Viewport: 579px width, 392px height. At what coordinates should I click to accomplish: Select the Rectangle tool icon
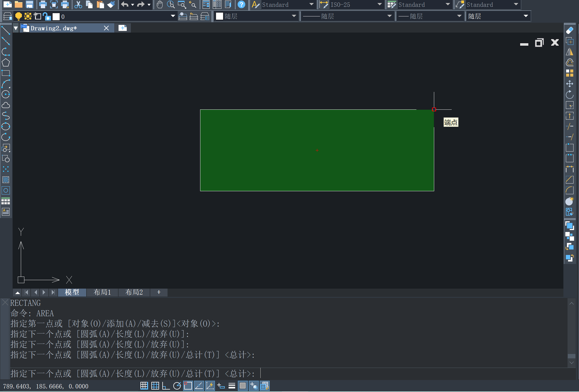coord(6,73)
